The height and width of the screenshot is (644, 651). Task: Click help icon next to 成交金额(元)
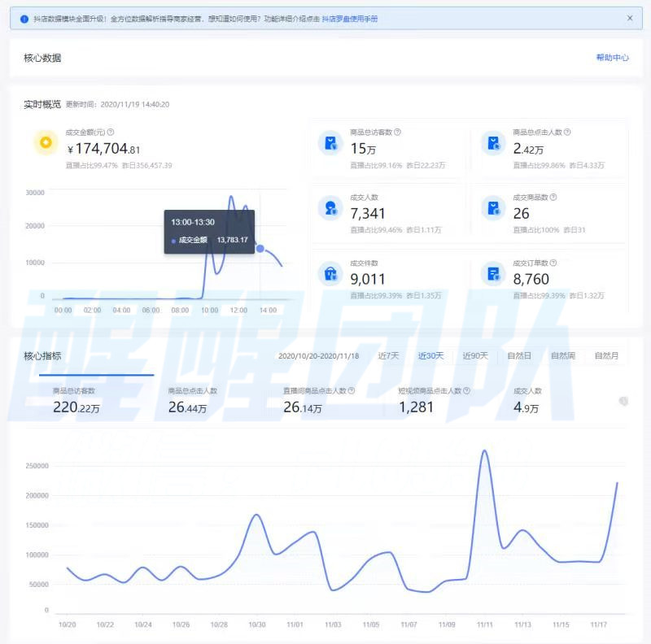tap(111, 132)
